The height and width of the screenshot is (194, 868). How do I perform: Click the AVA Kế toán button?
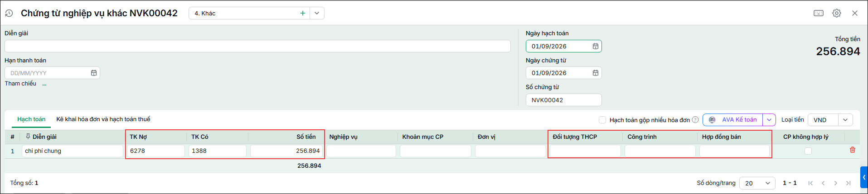point(733,120)
